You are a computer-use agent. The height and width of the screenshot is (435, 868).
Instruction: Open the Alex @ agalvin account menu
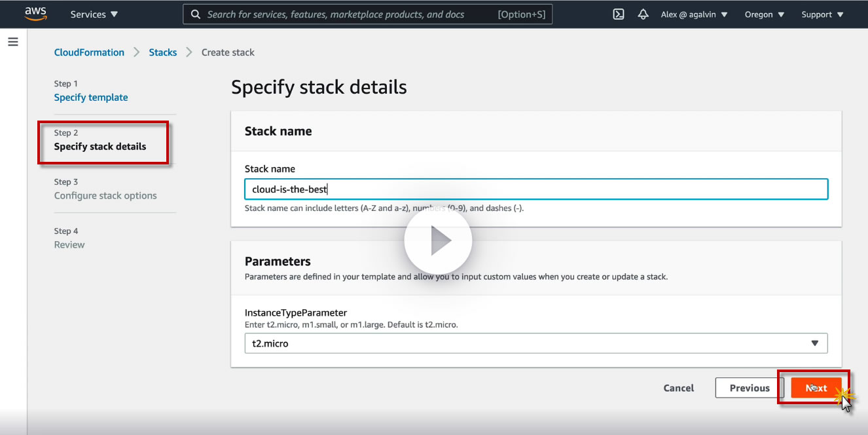[694, 14]
